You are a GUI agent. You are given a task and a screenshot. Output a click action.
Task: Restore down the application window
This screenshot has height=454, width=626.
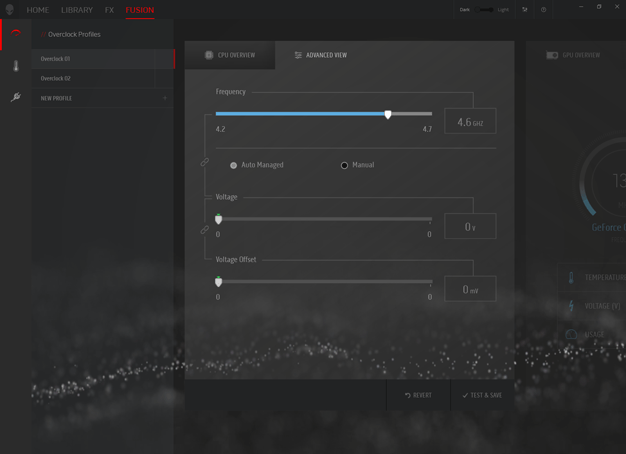599,7
